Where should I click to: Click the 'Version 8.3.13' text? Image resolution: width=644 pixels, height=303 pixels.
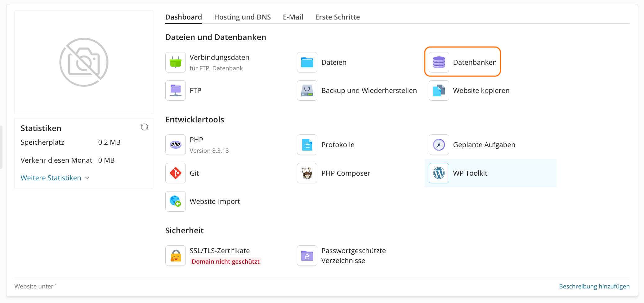(209, 151)
